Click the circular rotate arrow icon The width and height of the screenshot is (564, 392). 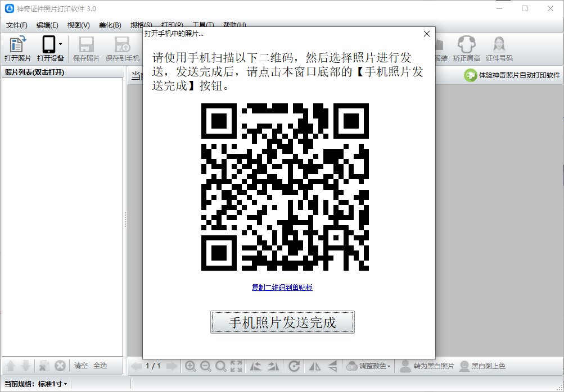pos(294,366)
